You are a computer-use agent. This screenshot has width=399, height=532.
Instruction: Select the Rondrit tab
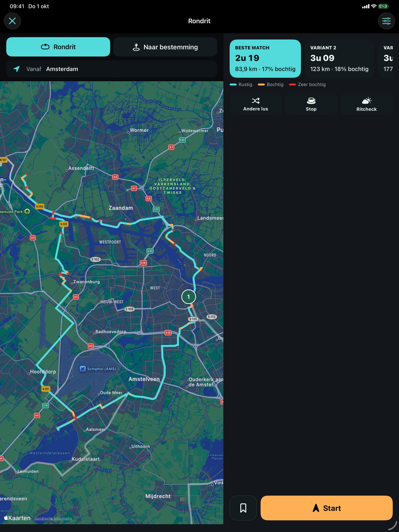coord(58,47)
